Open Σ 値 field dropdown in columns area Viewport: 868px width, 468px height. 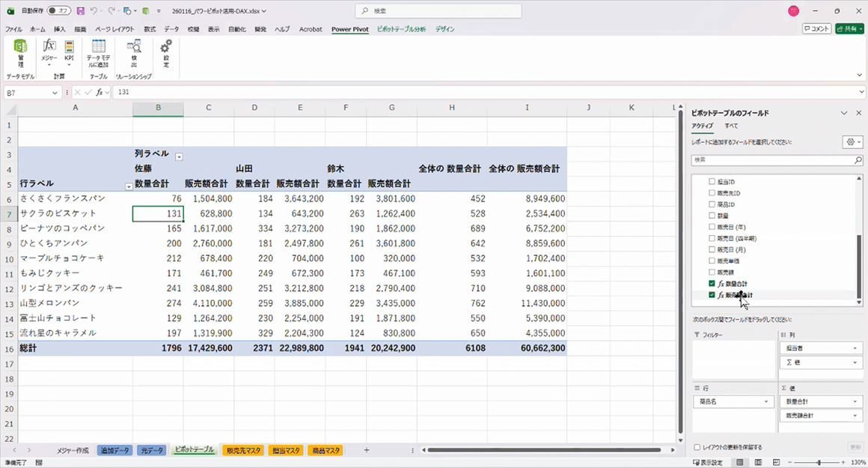(x=855, y=362)
